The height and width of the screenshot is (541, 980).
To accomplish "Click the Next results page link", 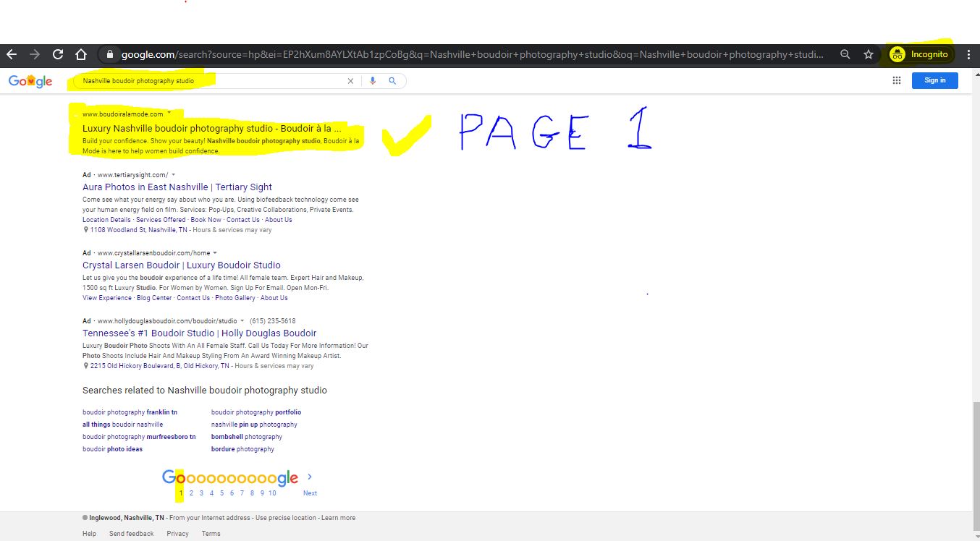I will click(310, 493).
